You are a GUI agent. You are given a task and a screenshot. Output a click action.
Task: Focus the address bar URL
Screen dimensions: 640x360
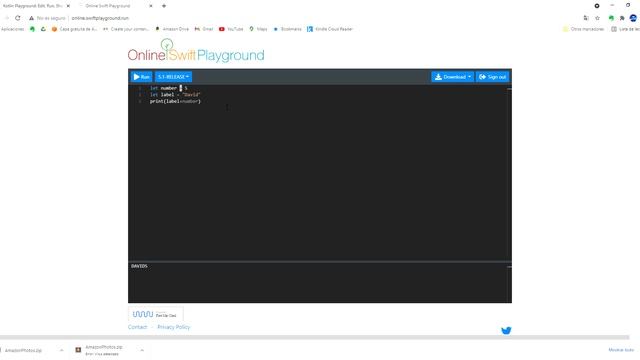point(100,18)
